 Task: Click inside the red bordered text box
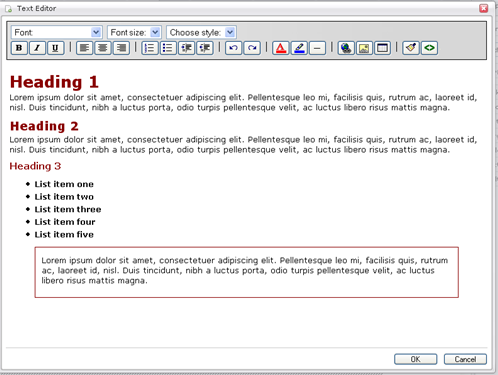[x=247, y=272]
